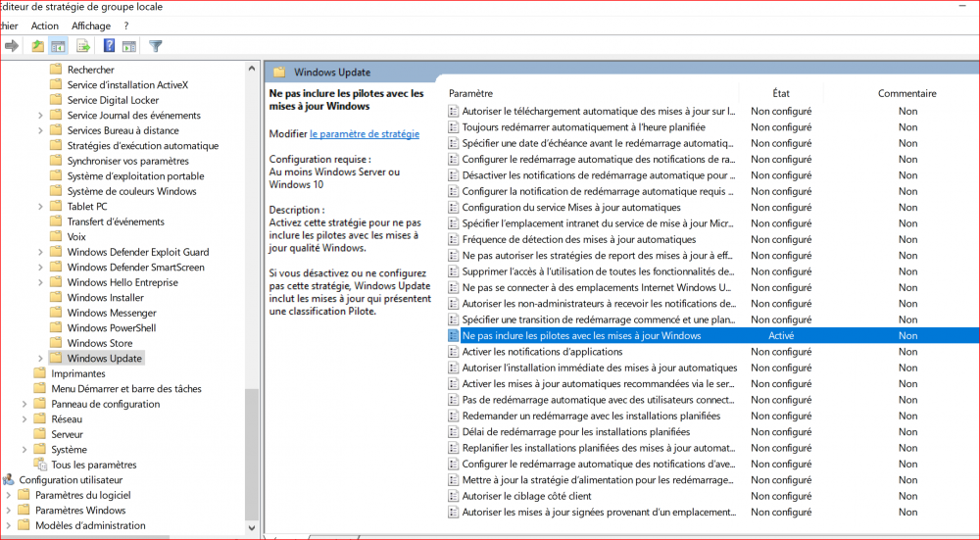Click the filter funnel toolbar icon

click(155, 45)
